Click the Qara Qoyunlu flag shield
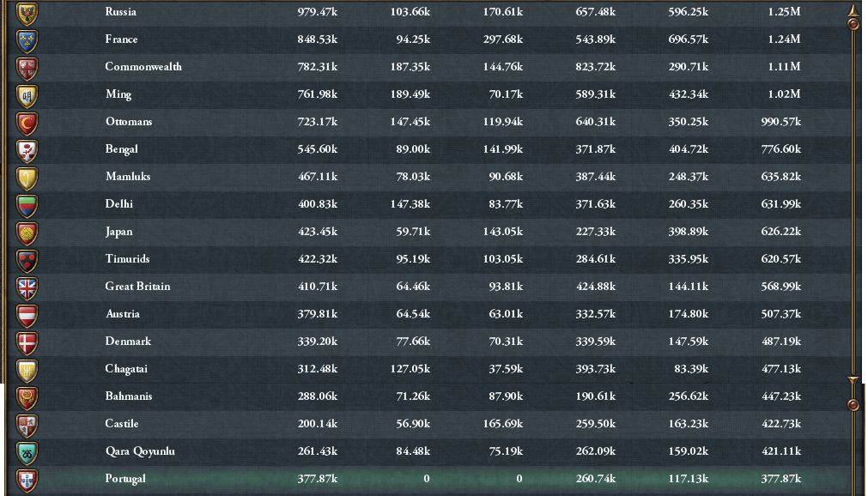Screen dimensions: 868x496 [27, 452]
